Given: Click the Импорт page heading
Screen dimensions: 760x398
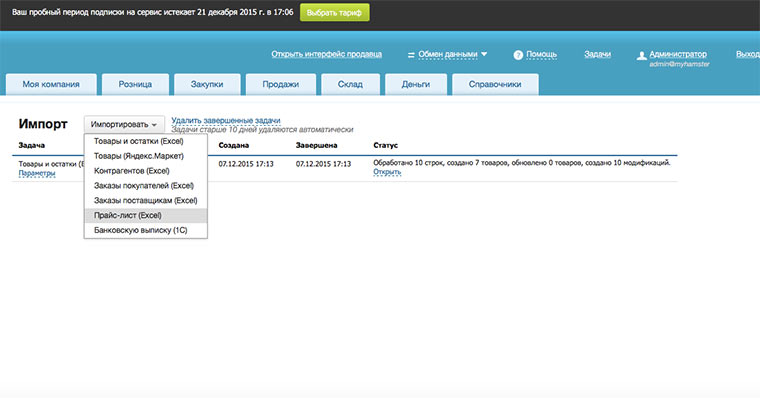Looking at the screenshot, I should (43, 124).
